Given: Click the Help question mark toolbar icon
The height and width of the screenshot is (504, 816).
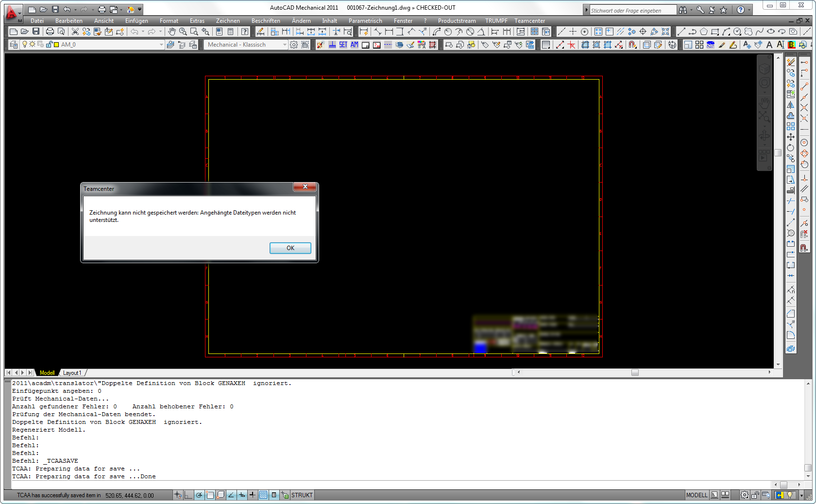Looking at the screenshot, I should tap(245, 32).
